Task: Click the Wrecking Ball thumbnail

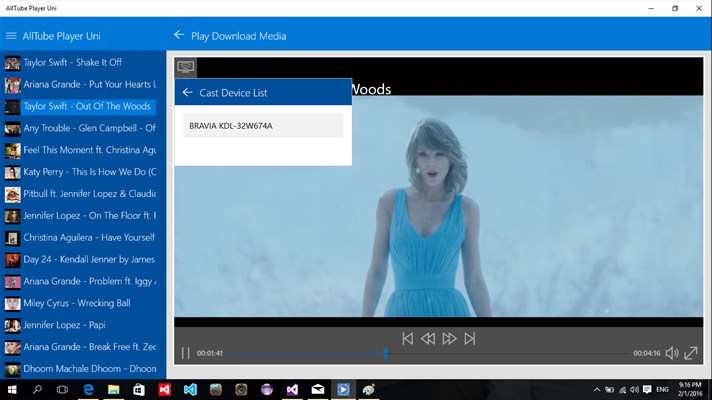Action: pyautogui.click(x=13, y=304)
